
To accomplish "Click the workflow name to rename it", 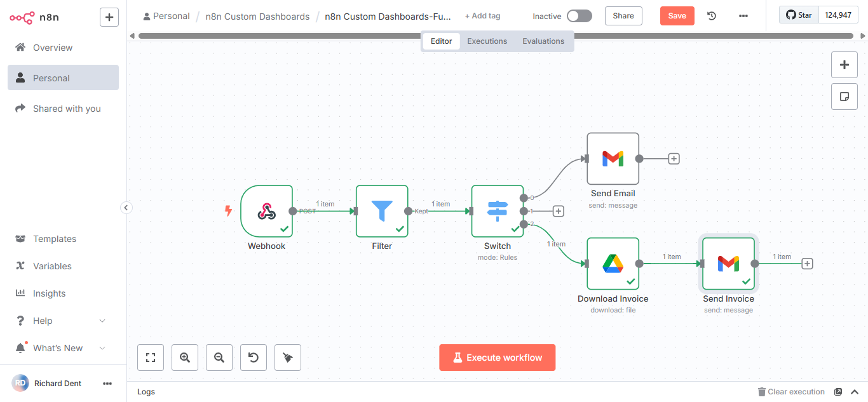I will [x=388, y=17].
